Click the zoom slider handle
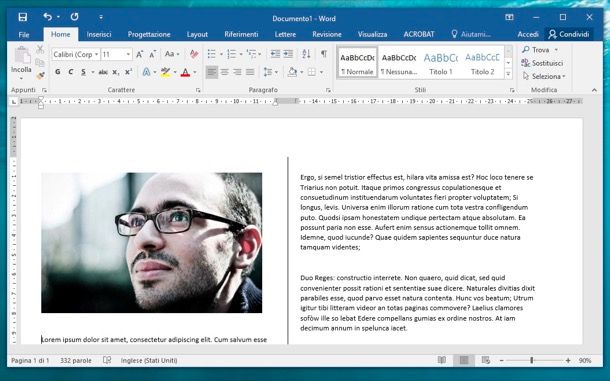Screen dimensions: 610x381 531,360
